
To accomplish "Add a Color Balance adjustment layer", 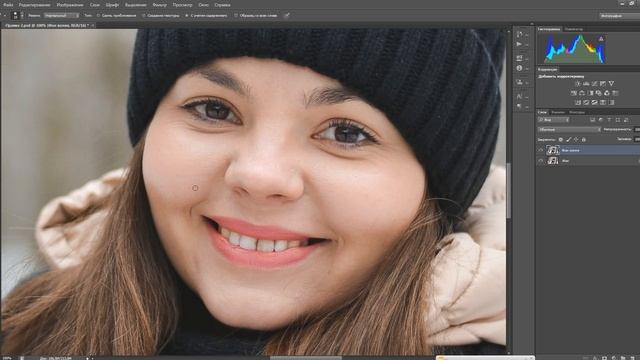I will (582, 93).
